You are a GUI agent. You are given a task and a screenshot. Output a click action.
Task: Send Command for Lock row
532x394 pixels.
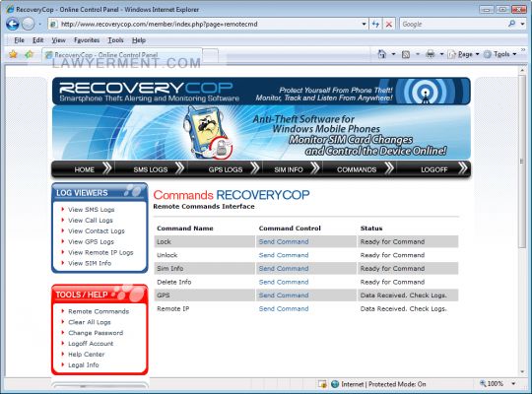(x=284, y=241)
